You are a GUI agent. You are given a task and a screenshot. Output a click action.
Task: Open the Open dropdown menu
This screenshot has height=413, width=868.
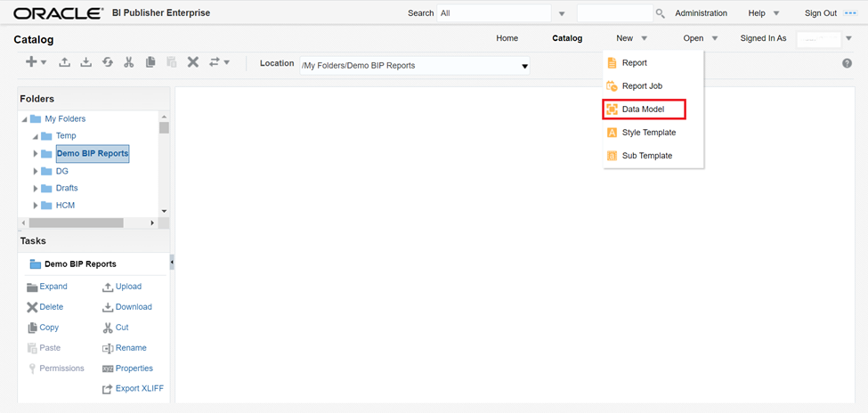tap(701, 38)
